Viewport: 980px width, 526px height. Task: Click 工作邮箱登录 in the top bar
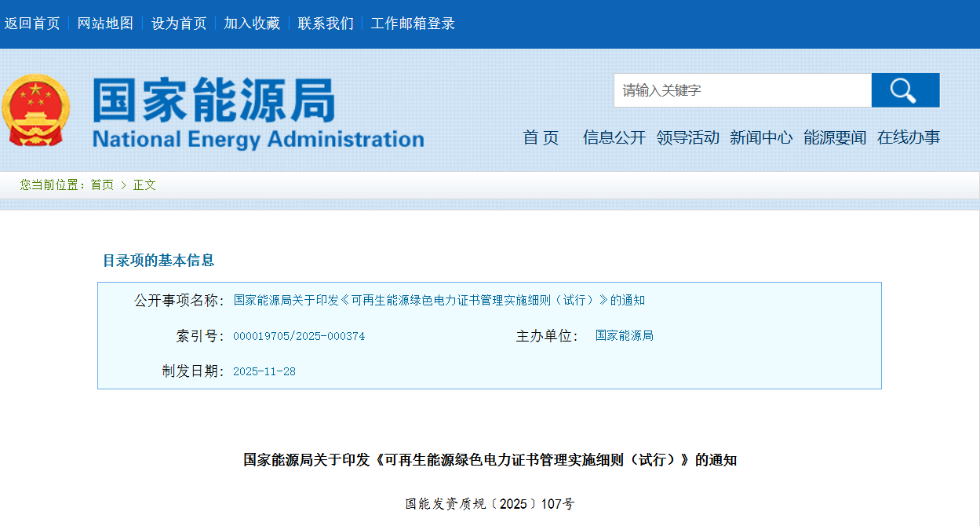[413, 24]
